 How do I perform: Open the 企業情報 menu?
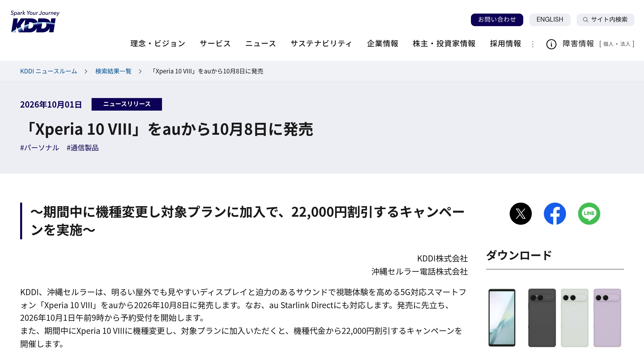[382, 43]
